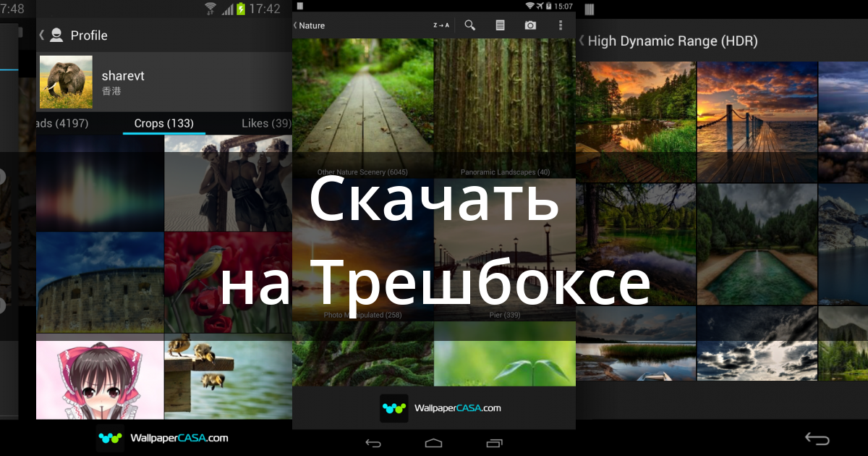This screenshot has width=868, height=456.
Task: Open the sunset lake with grass HDR thumbnail
Action: (x=636, y=122)
